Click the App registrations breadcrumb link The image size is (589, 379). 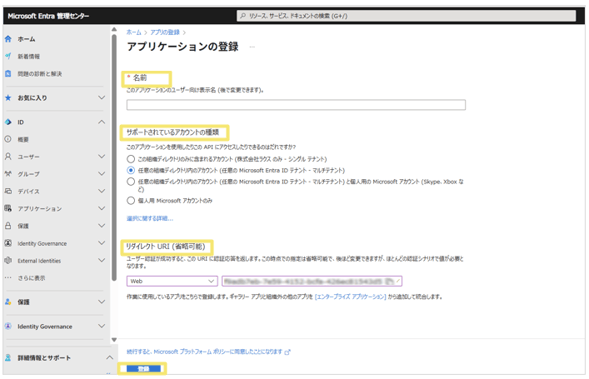click(165, 32)
